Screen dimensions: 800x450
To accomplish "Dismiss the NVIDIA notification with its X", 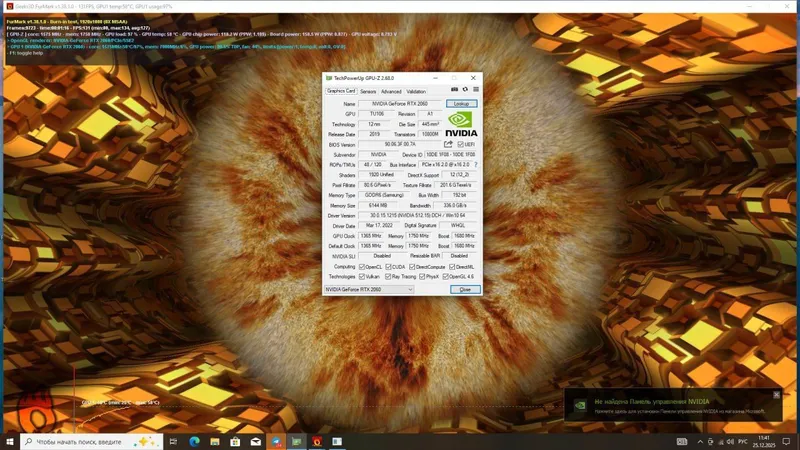I will coord(776,394).
